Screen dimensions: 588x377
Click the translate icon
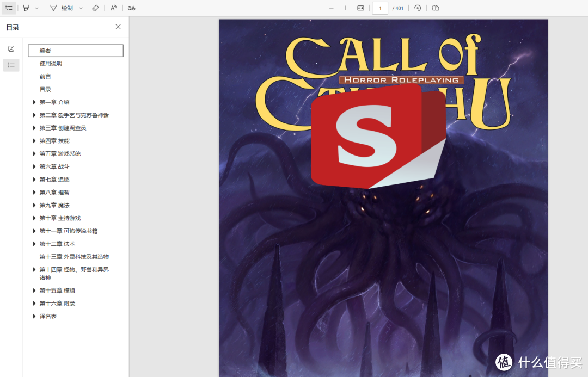(131, 8)
